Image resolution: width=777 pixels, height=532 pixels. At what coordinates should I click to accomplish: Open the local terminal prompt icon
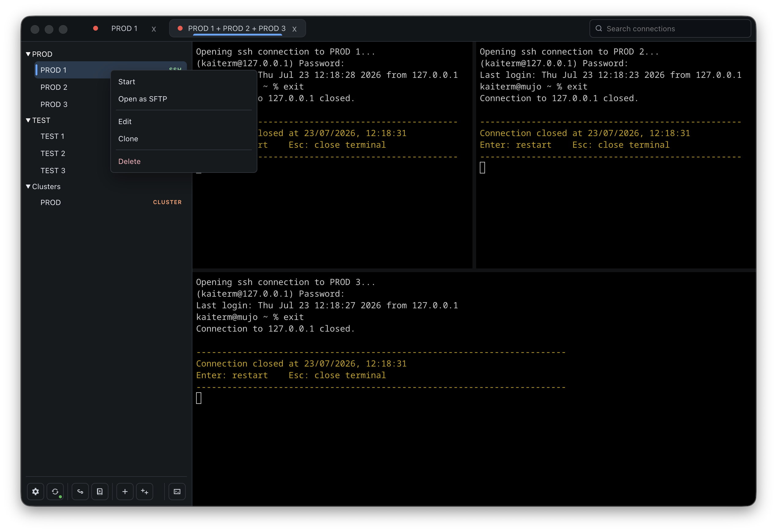177,491
